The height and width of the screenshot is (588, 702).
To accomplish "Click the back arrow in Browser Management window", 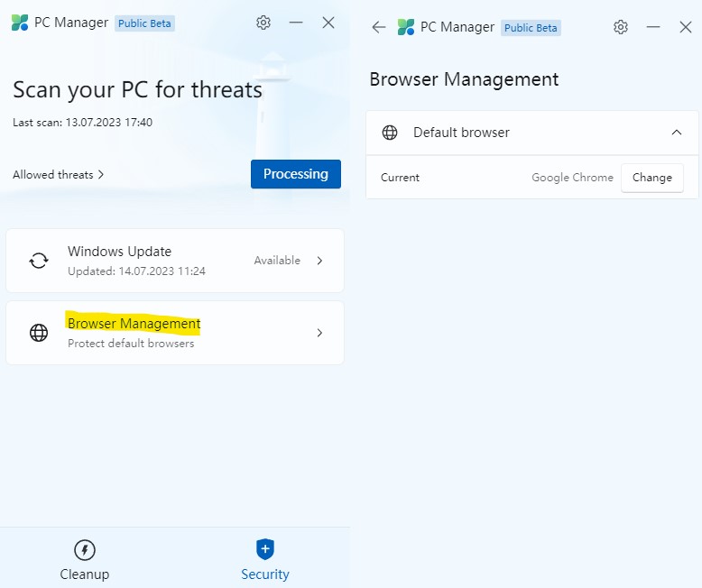I will point(379,27).
